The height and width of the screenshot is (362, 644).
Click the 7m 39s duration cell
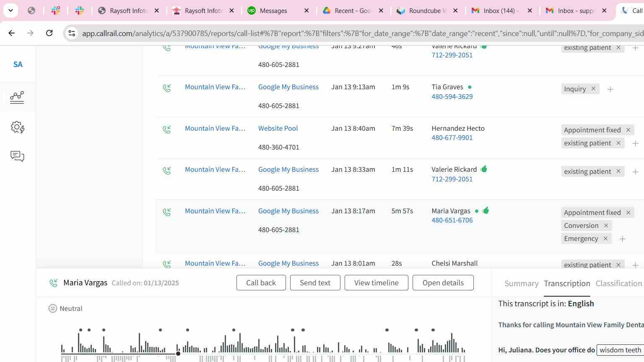(402, 128)
